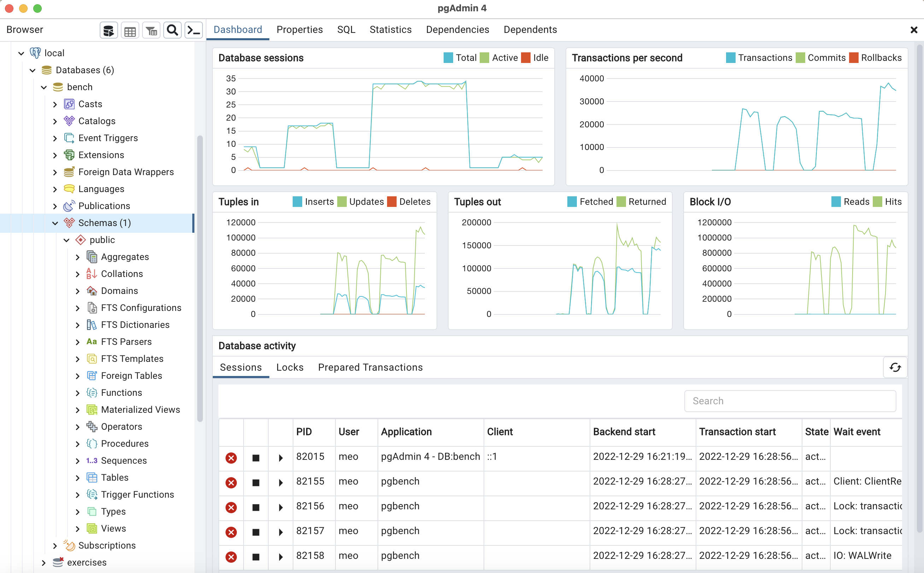
Task: Select the Foreign Data Wrappers tree item
Action: [126, 172]
